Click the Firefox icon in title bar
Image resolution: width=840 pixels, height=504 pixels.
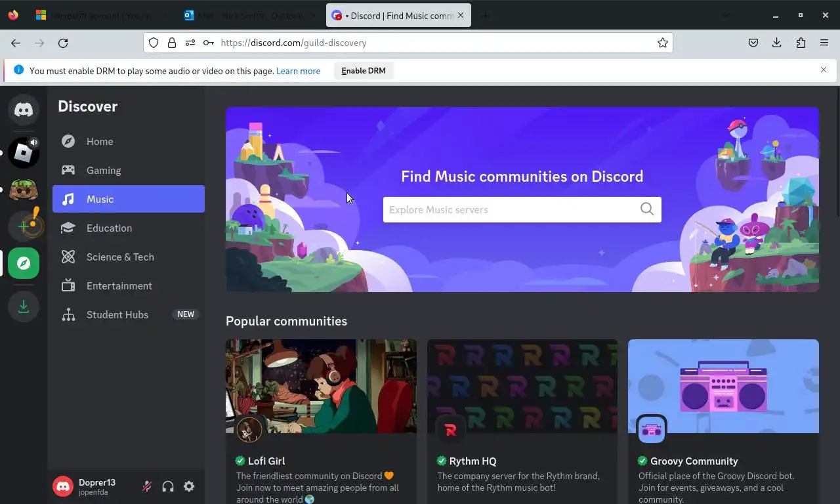pyautogui.click(x=13, y=15)
